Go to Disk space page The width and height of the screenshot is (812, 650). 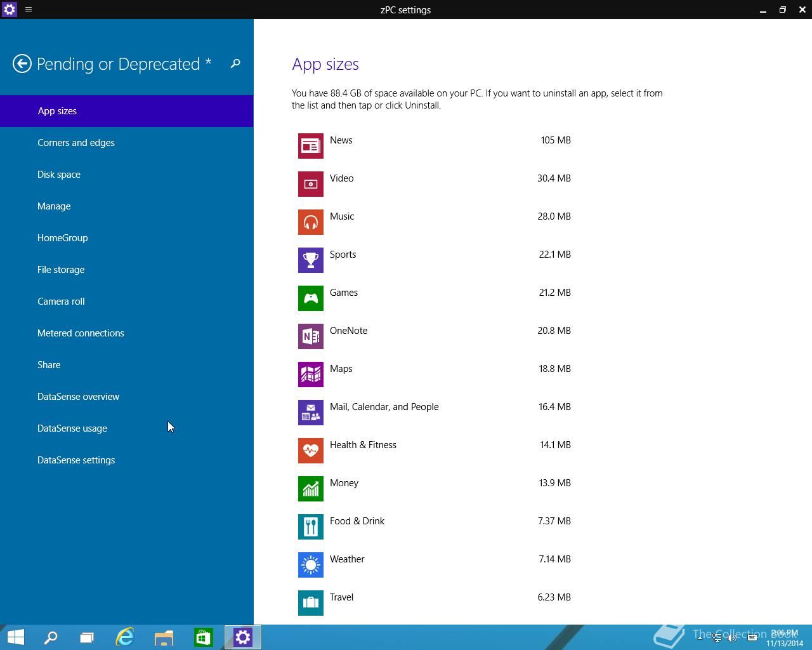click(59, 175)
